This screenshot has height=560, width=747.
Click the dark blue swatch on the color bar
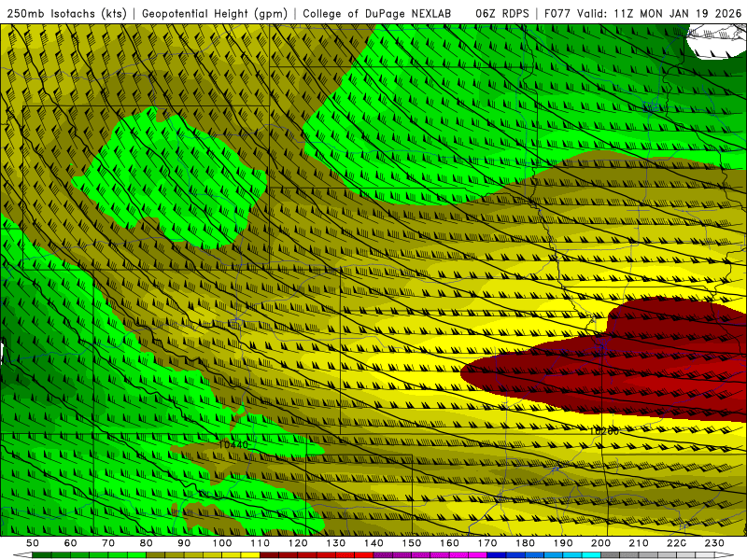pyautogui.click(x=497, y=555)
